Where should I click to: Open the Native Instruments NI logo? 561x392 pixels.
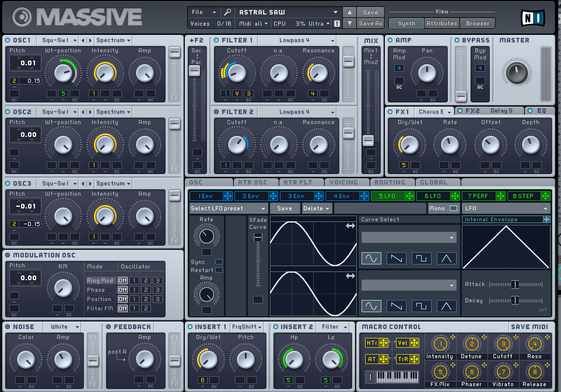click(x=533, y=17)
